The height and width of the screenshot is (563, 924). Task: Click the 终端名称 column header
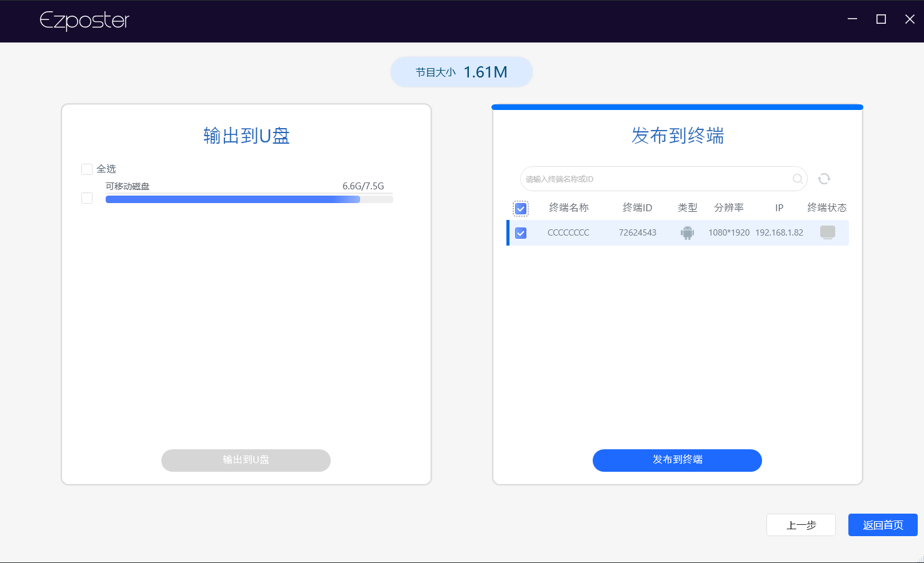[569, 207]
